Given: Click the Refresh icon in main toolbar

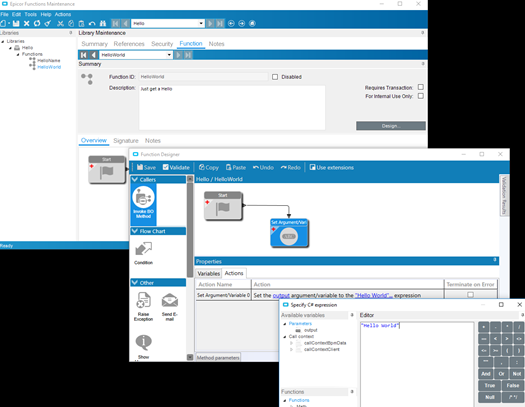Looking at the screenshot, I should (37, 23).
